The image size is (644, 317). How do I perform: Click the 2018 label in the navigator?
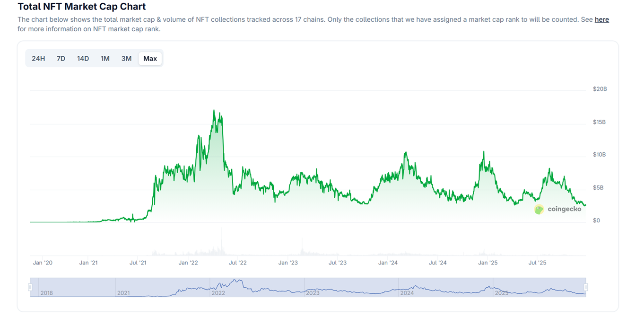[x=47, y=293]
